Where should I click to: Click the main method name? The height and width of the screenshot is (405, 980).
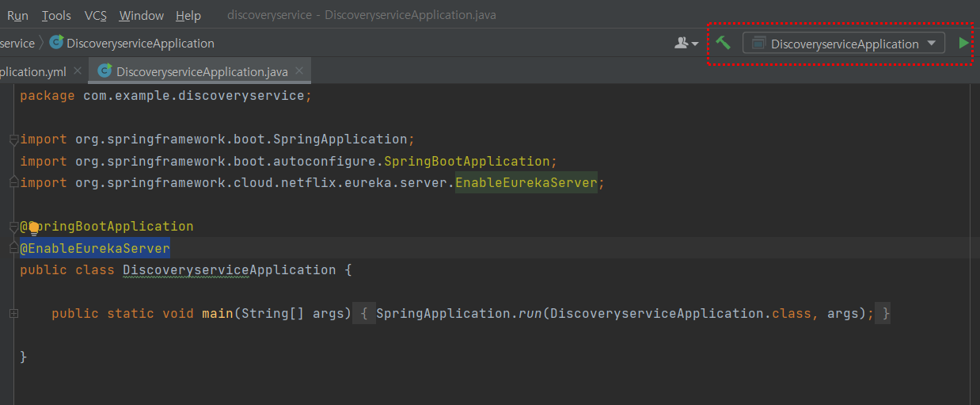click(x=218, y=313)
